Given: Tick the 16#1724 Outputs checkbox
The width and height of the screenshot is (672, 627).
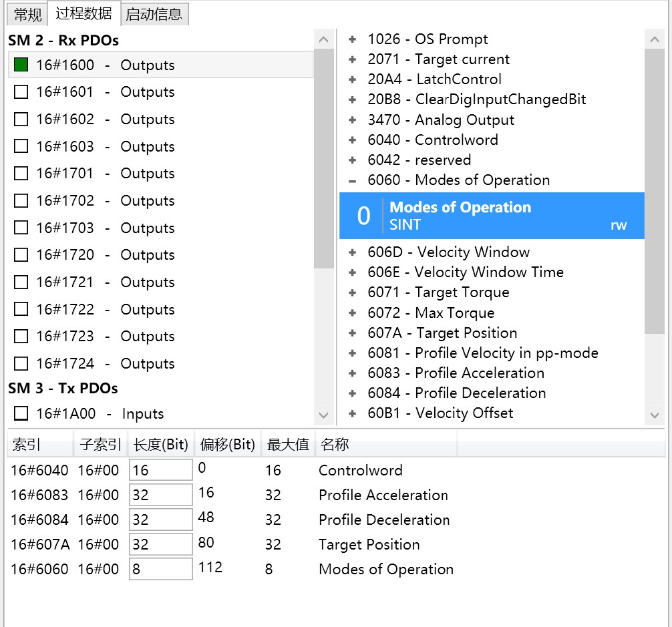Looking at the screenshot, I should coord(21,363).
